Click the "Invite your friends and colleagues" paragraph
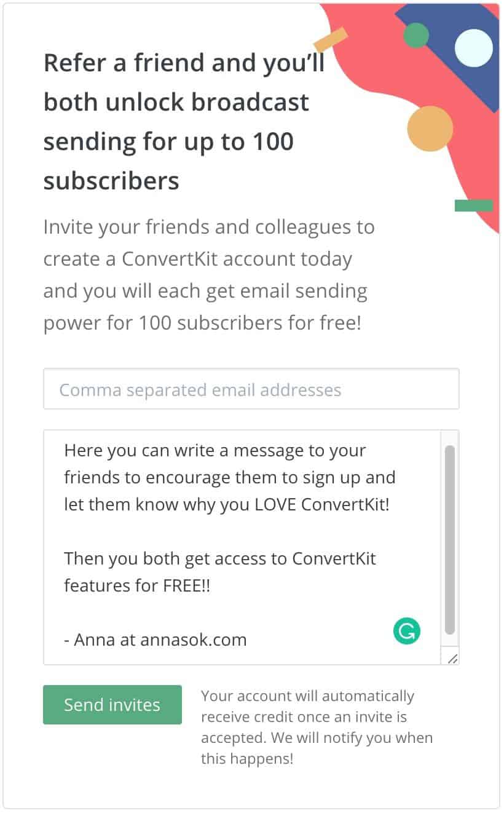Image resolution: width=504 pixels, height=813 pixels. [209, 274]
